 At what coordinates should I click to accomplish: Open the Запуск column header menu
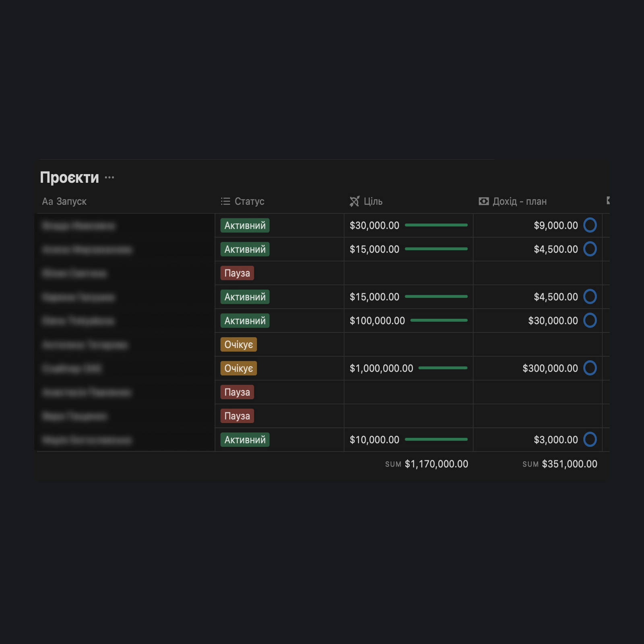click(64, 201)
